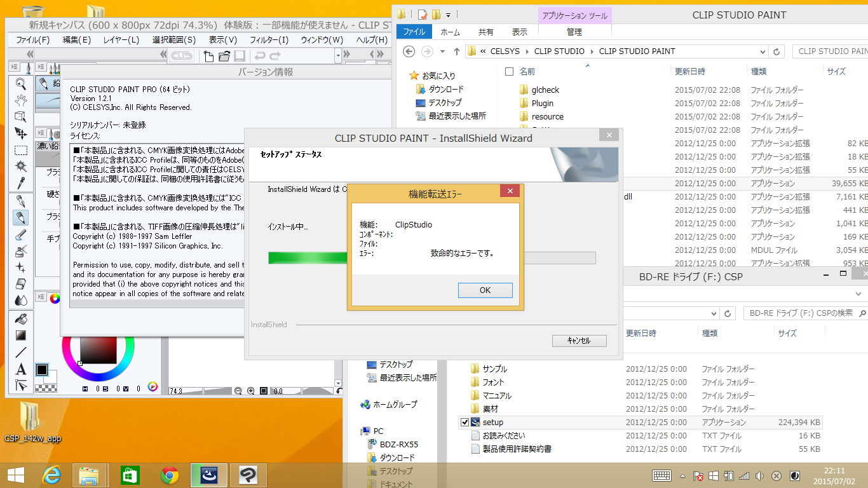The height and width of the screenshot is (488, 868).
Task: Sort files by the 名前 column header
Action: (527, 71)
